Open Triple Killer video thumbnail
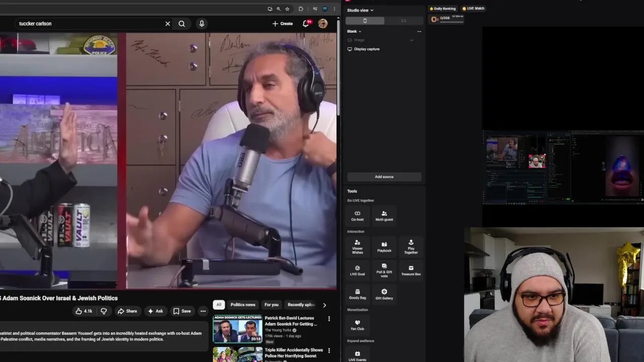Image resolution: width=644 pixels, height=362 pixels. (x=237, y=354)
